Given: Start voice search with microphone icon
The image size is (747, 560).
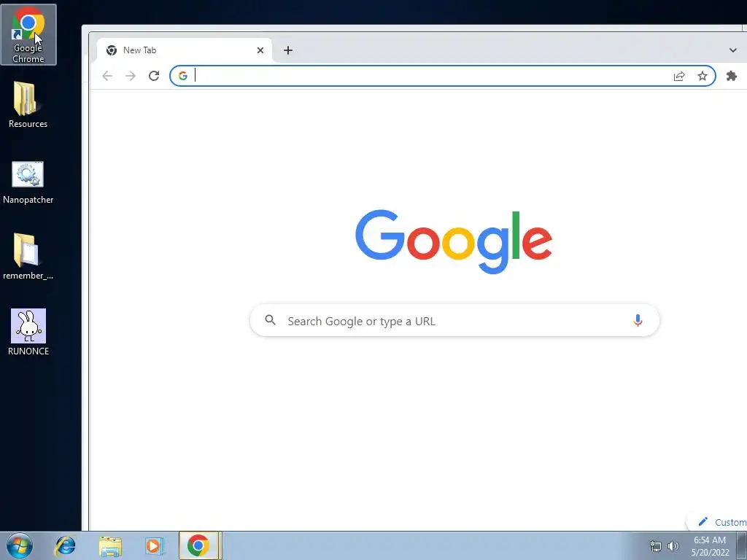Looking at the screenshot, I should pyautogui.click(x=638, y=321).
